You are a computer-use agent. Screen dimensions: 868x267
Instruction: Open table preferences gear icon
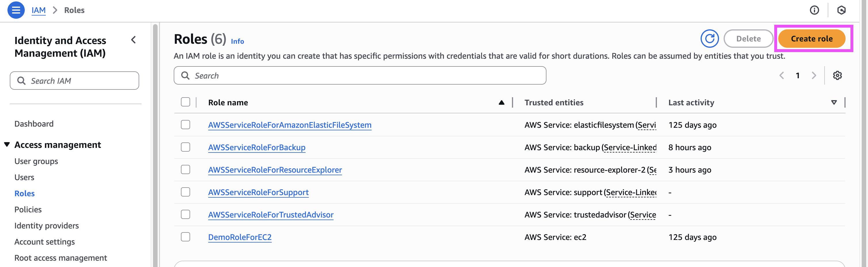[x=837, y=75]
